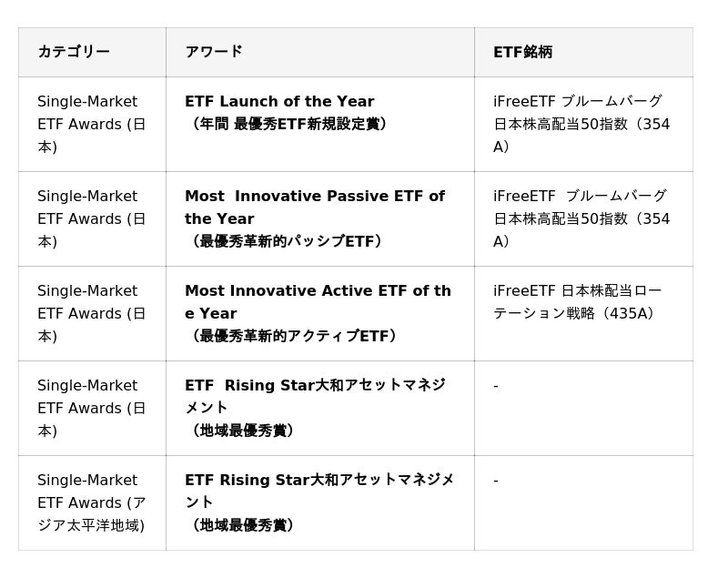Click the ETF name cell in the Passive ETF row

click(x=581, y=218)
